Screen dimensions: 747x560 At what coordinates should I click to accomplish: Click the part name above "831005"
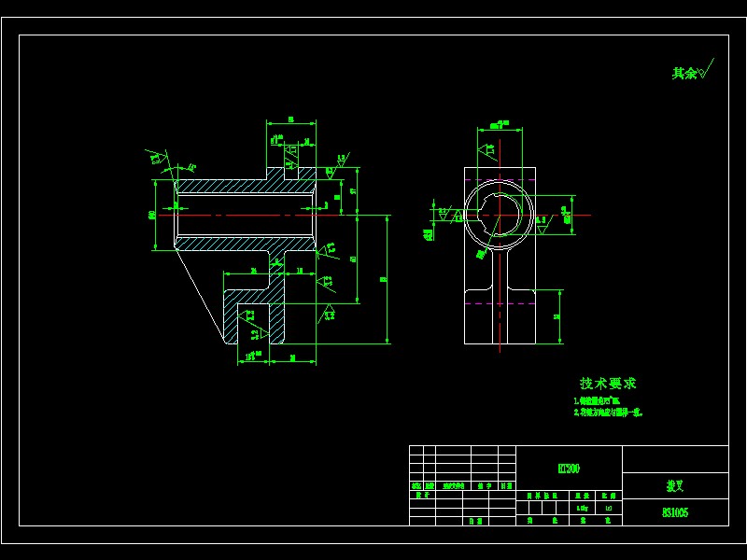click(675, 485)
